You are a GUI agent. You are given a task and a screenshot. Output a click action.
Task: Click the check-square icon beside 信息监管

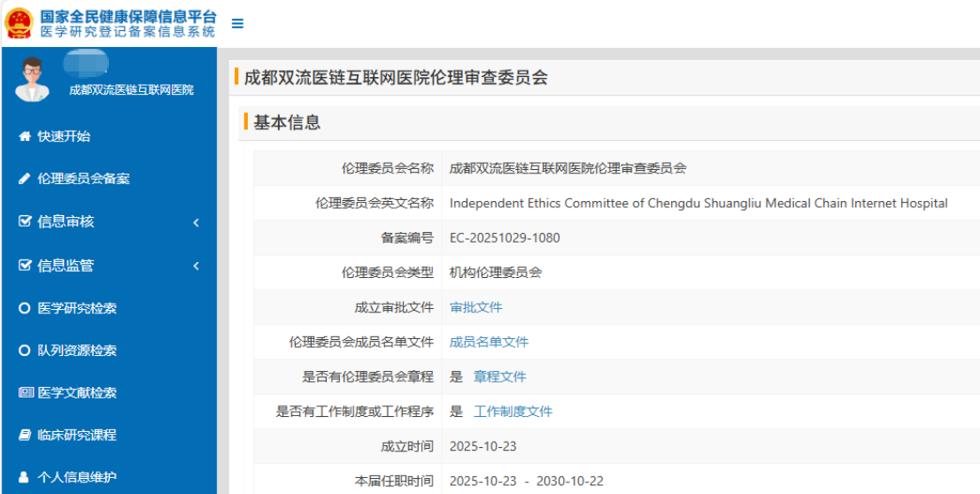pos(25,266)
